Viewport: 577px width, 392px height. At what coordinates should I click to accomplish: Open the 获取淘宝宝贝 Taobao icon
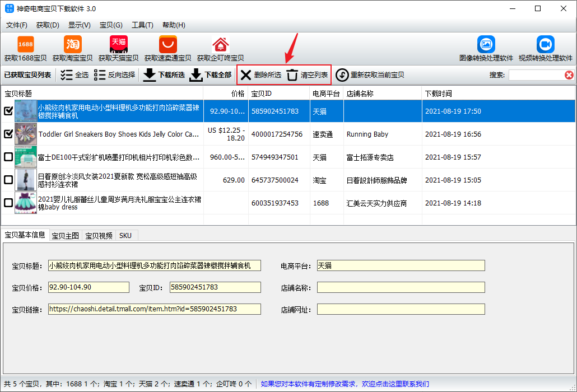pyautogui.click(x=72, y=44)
